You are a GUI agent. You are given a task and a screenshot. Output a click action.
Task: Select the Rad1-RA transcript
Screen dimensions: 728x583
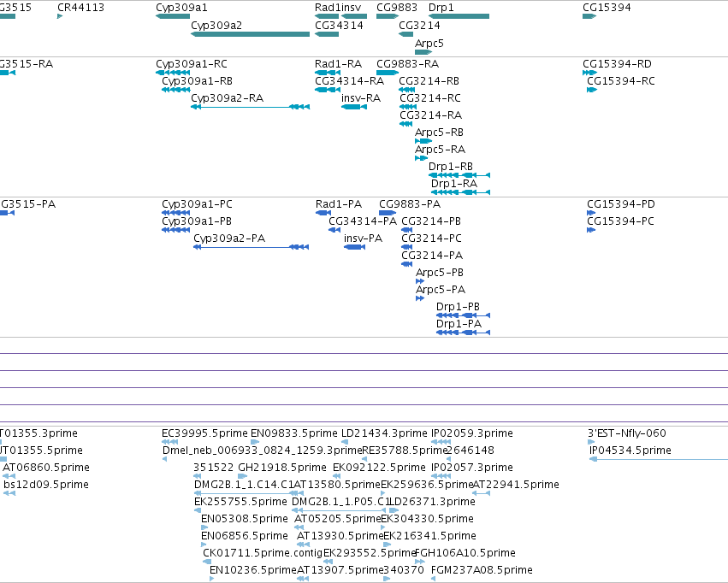[x=328, y=73]
